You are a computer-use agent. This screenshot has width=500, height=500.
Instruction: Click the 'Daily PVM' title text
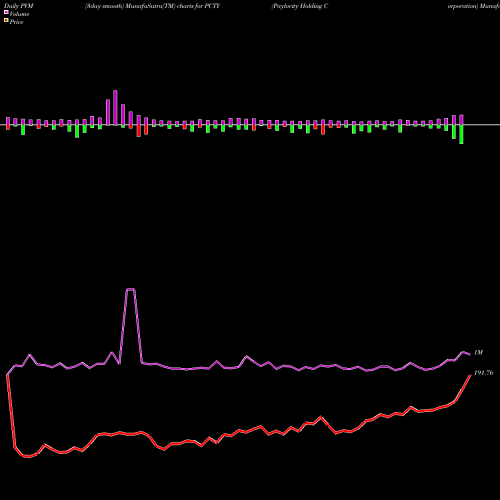19,6
